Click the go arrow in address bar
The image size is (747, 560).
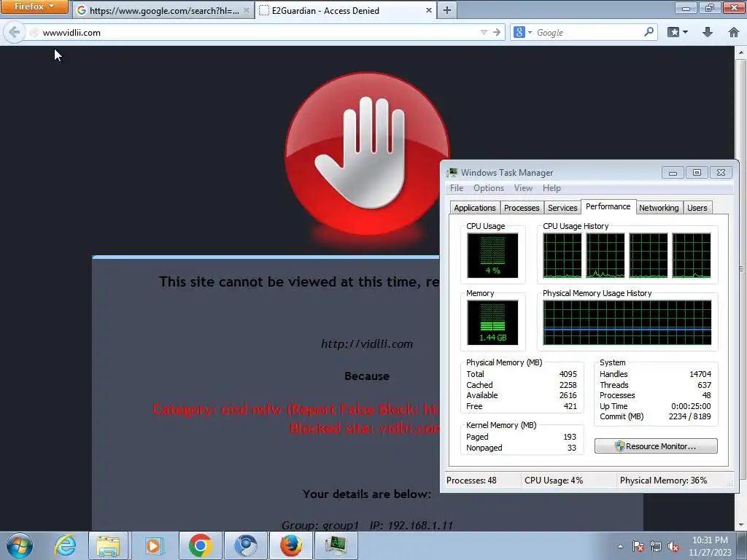pyautogui.click(x=497, y=32)
